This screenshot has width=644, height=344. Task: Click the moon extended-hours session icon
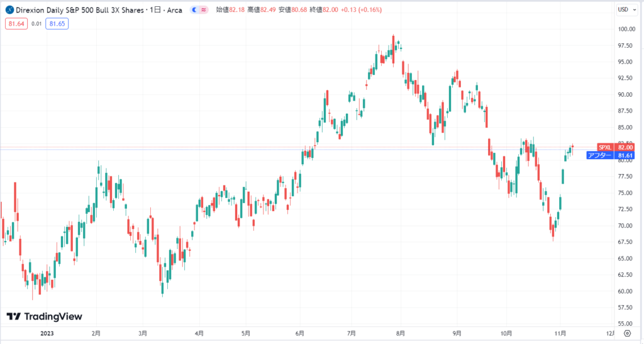click(x=194, y=10)
